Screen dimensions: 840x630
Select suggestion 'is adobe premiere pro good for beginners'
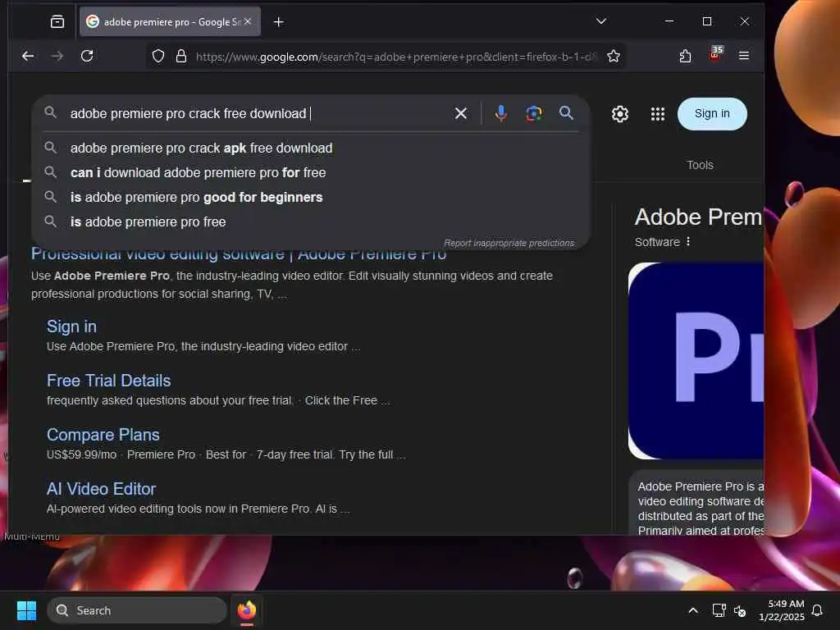[x=311, y=197]
